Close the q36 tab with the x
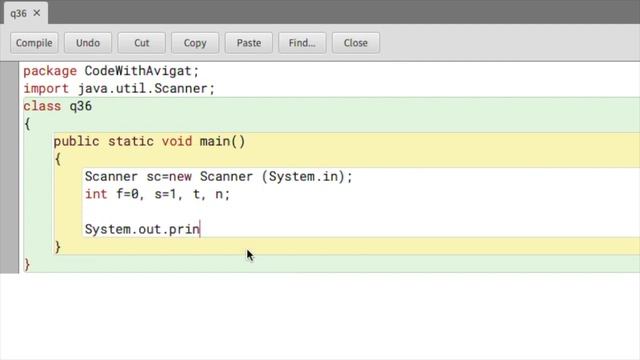Image resolution: width=640 pixels, height=360 pixels. pos(37,13)
